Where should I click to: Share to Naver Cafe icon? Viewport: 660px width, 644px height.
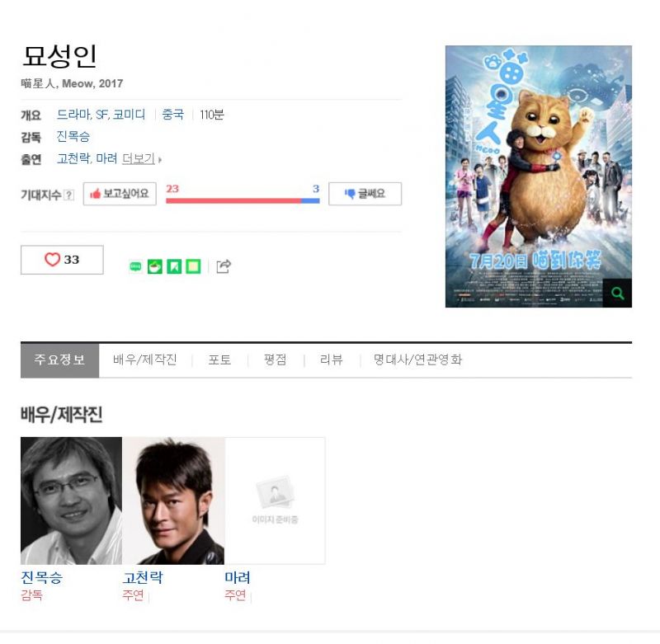click(x=155, y=266)
